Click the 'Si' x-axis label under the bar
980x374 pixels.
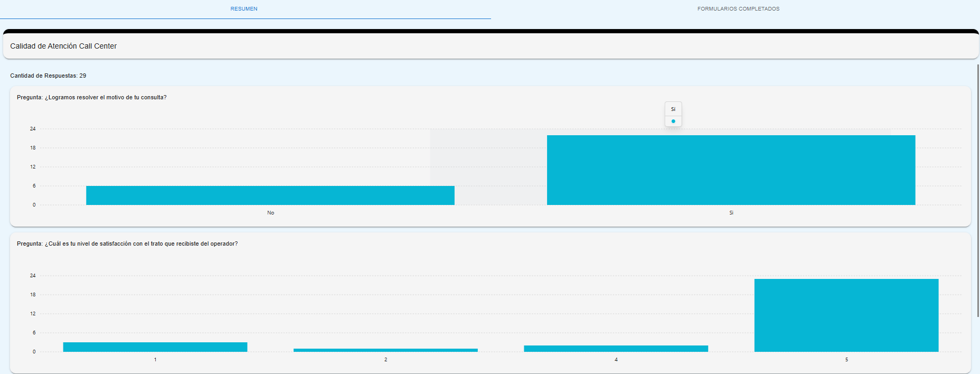(731, 213)
